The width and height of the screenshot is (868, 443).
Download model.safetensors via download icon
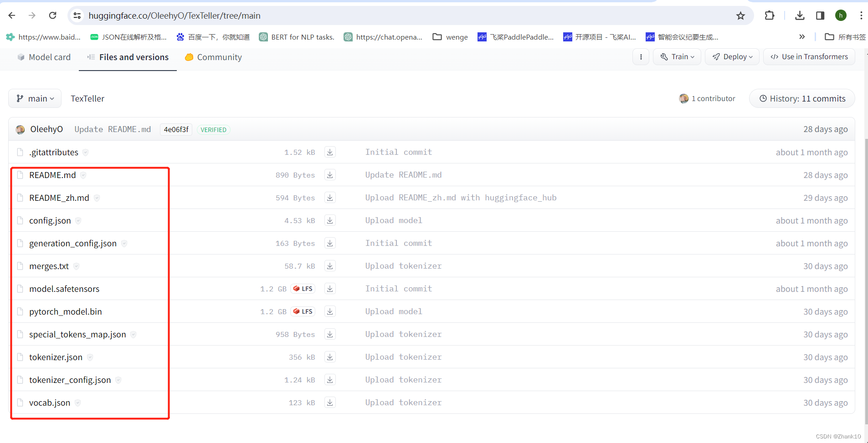330,289
